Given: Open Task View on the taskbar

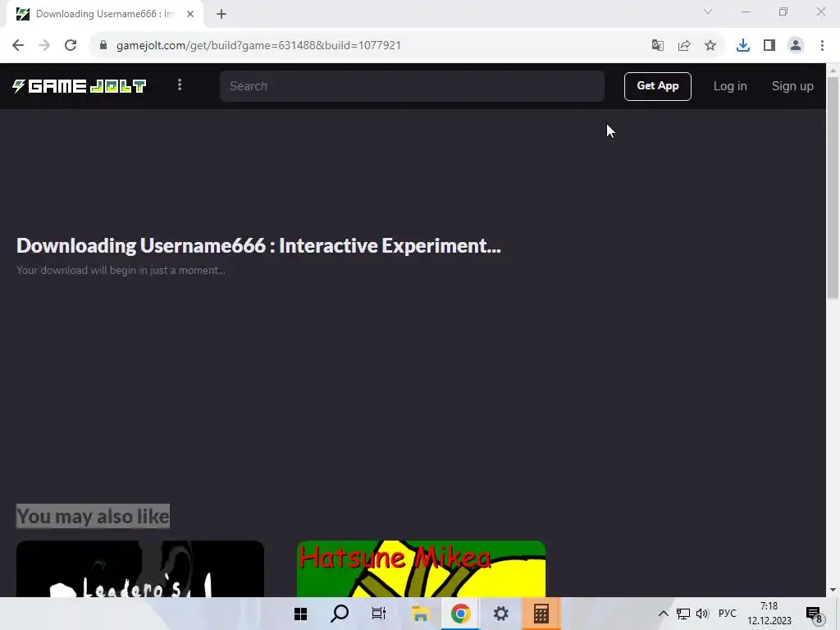Looking at the screenshot, I should [x=379, y=614].
